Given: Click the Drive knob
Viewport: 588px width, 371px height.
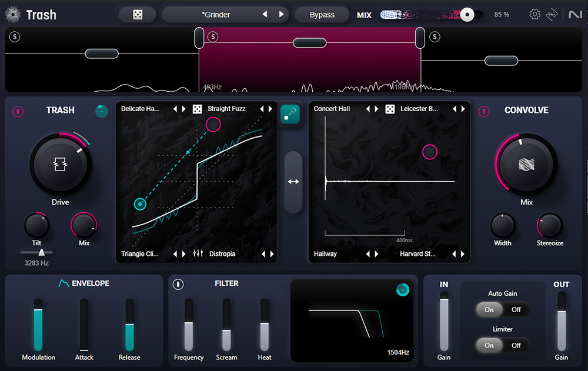Looking at the screenshot, I should click(x=60, y=164).
